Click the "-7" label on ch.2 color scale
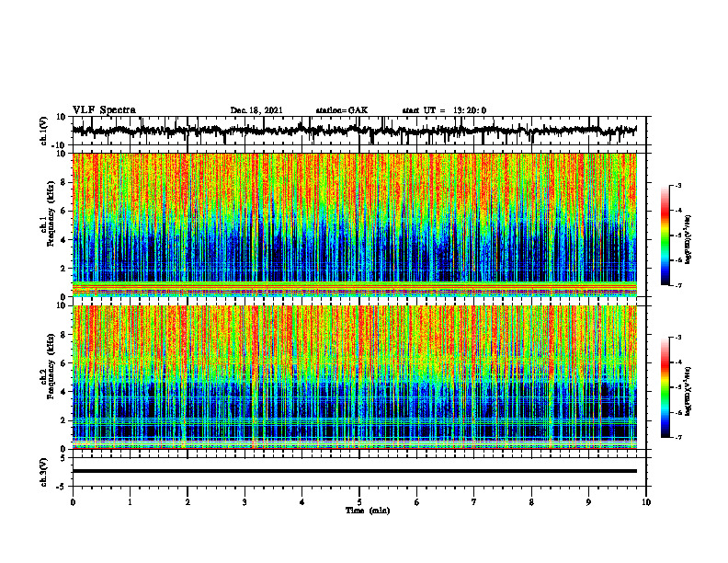 (678, 437)
